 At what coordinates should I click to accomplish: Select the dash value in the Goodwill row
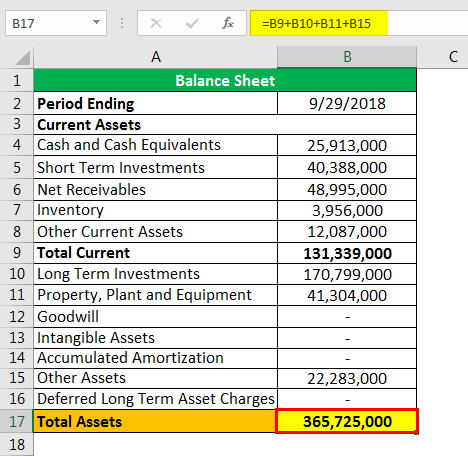click(347, 316)
